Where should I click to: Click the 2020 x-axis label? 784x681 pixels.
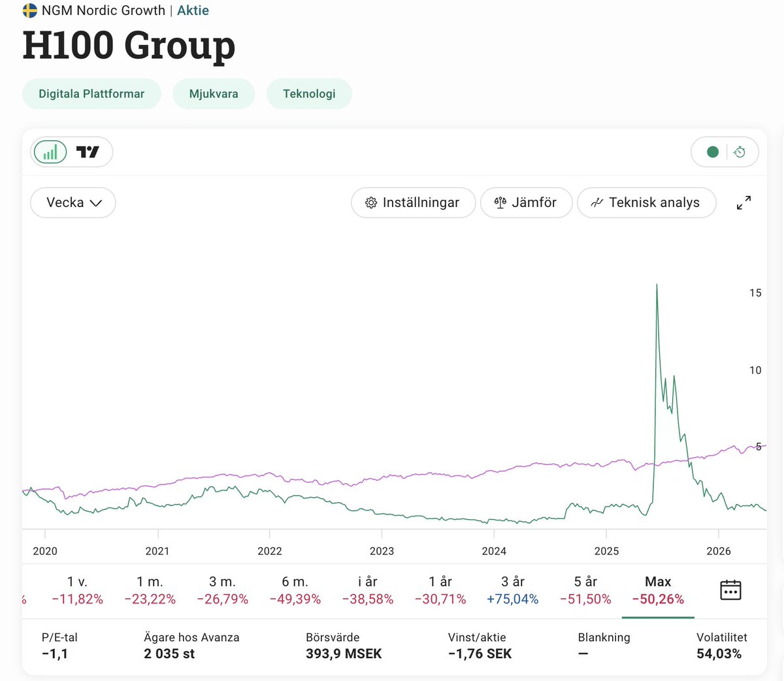(45, 551)
